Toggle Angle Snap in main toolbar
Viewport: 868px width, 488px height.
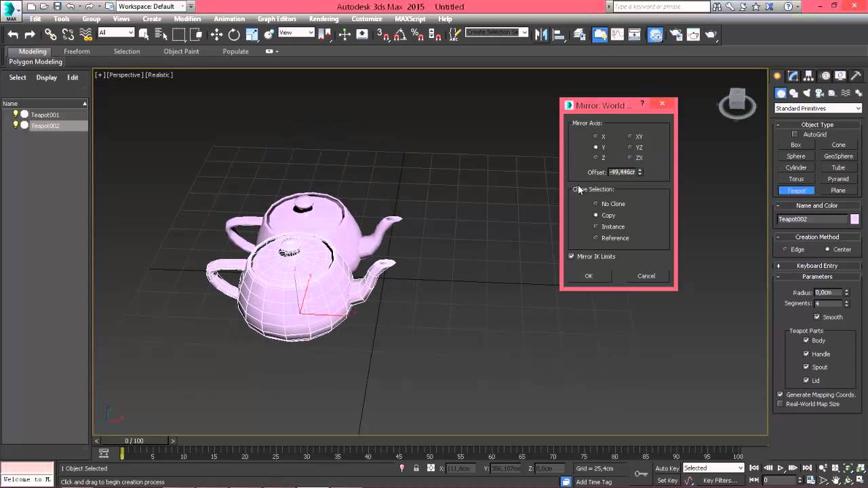[x=400, y=35]
